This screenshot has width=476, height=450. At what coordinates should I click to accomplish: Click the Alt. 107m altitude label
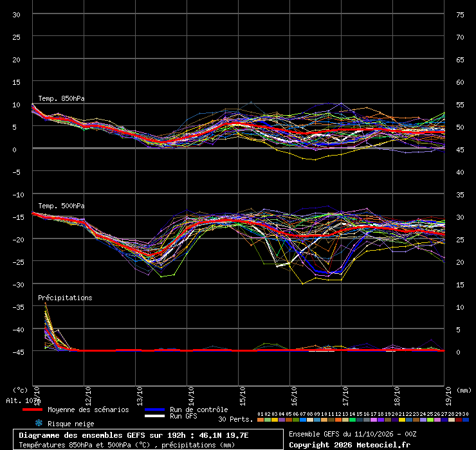tap(23, 401)
